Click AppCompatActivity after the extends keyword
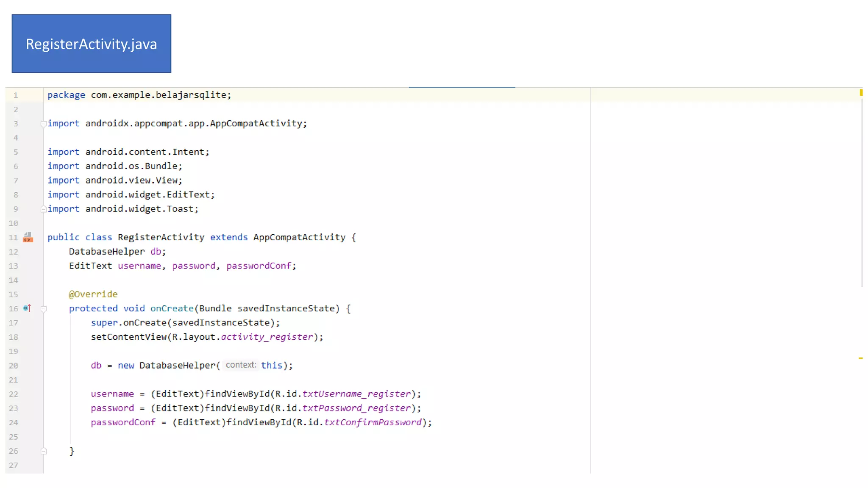Screen dimensions: 868x488 click(299, 237)
